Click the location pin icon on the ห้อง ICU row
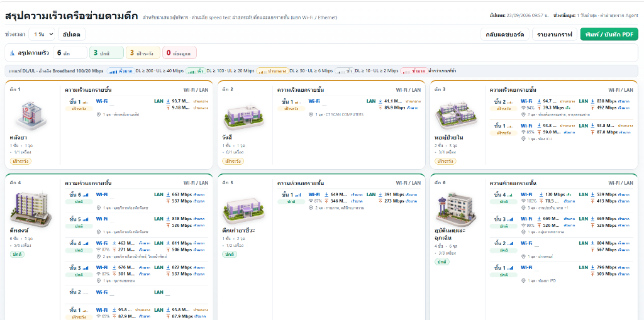644x320 pixels. [x=523, y=139]
